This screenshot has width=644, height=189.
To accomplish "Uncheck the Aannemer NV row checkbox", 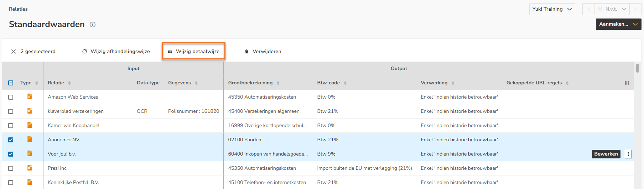I will point(11,140).
